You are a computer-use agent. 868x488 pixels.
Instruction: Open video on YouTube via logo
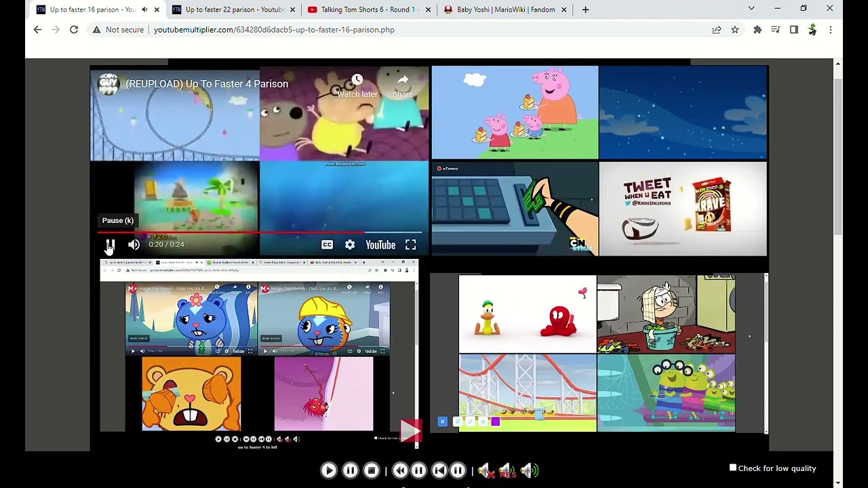click(380, 245)
